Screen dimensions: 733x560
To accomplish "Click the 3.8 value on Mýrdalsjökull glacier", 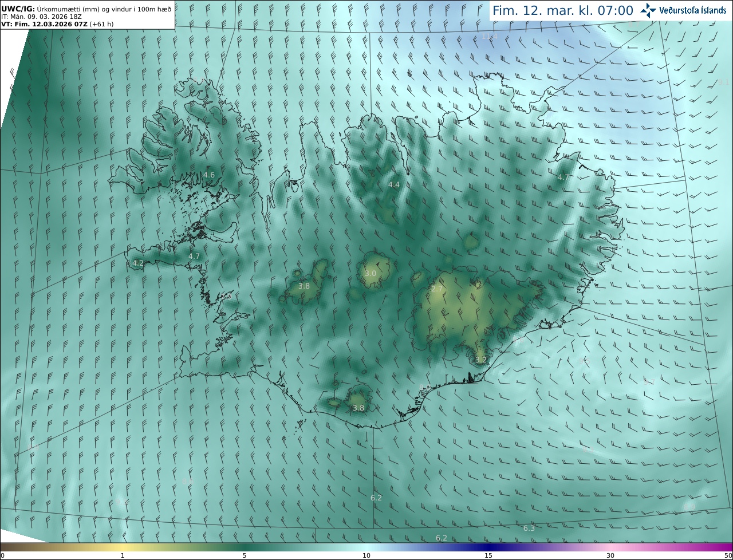I will (358, 408).
